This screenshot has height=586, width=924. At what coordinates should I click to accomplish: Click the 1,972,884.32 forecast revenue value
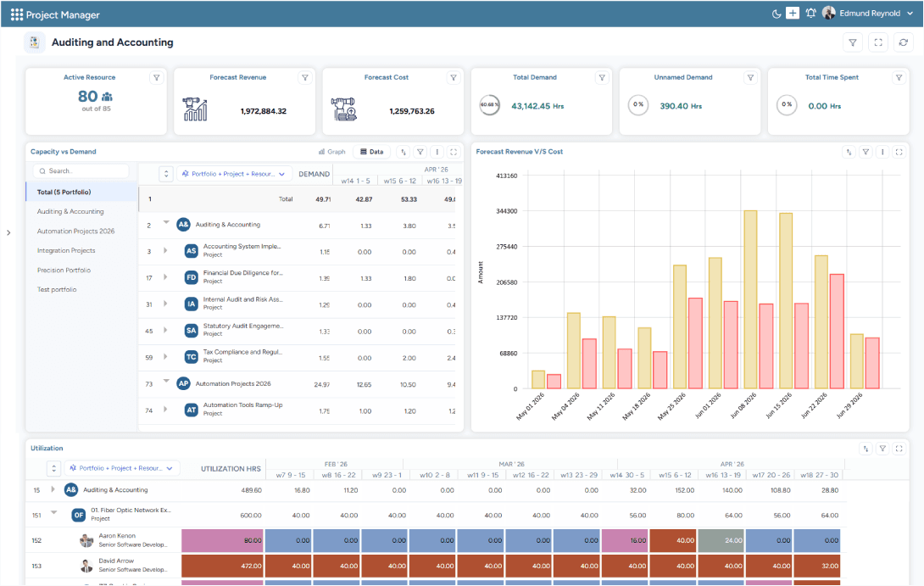pyautogui.click(x=264, y=111)
